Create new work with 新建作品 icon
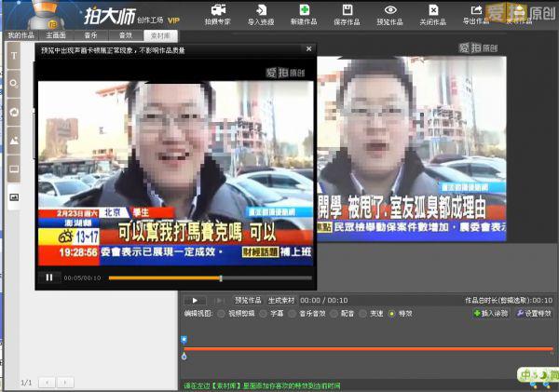The height and width of the screenshot is (392, 559). pyautogui.click(x=304, y=15)
